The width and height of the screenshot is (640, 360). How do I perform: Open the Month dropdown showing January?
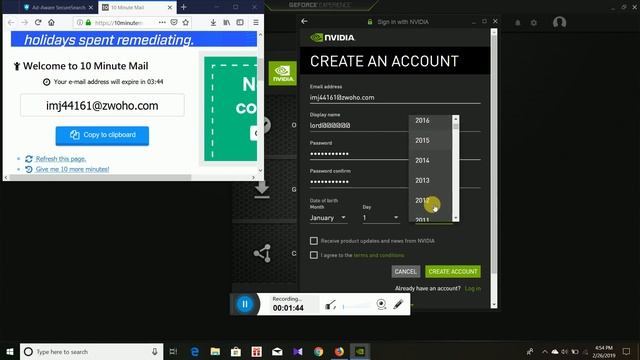point(328,218)
